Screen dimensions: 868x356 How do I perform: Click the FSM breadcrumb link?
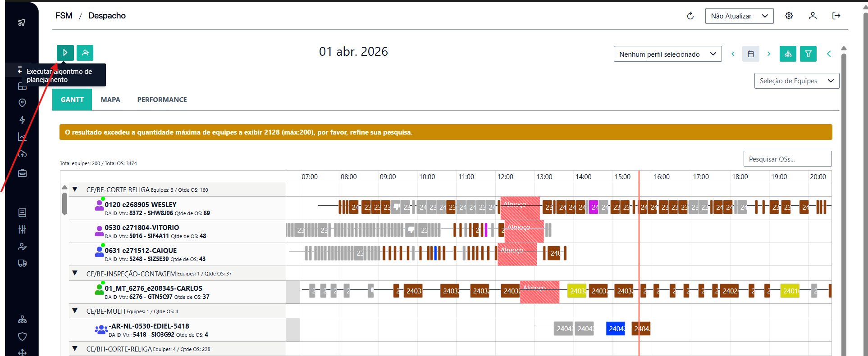(x=64, y=16)
